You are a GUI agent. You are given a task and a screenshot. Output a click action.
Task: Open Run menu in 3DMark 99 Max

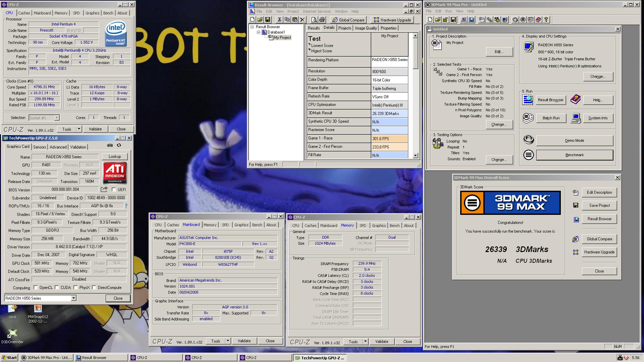(x=448, y=11)
